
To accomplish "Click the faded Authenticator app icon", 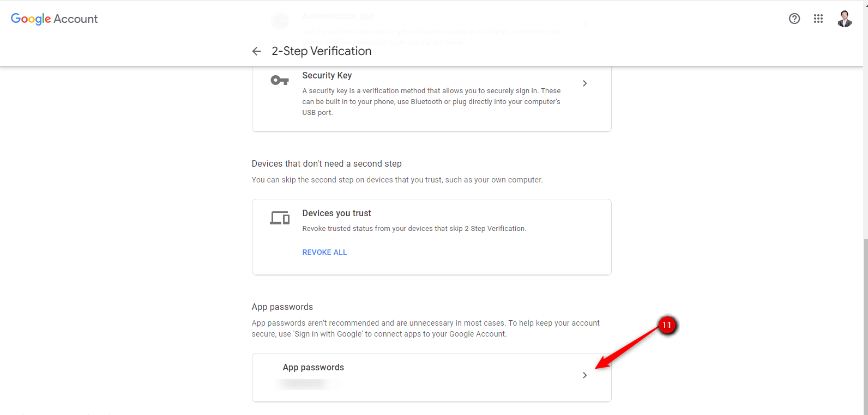I will (280, 21).
